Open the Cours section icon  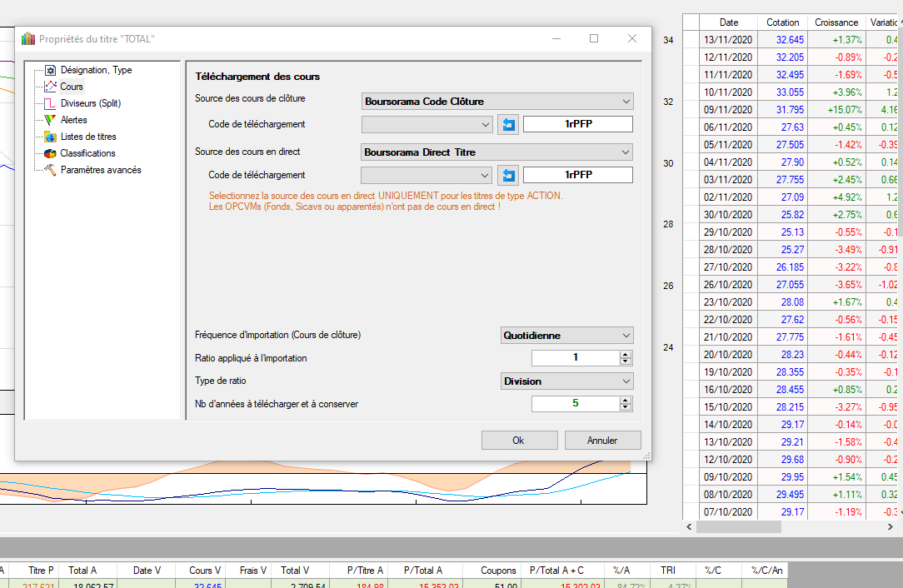click(x=50, y=87)
